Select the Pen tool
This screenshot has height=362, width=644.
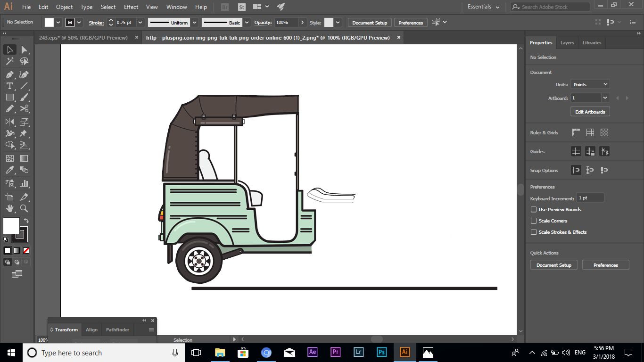pos(9,74)
